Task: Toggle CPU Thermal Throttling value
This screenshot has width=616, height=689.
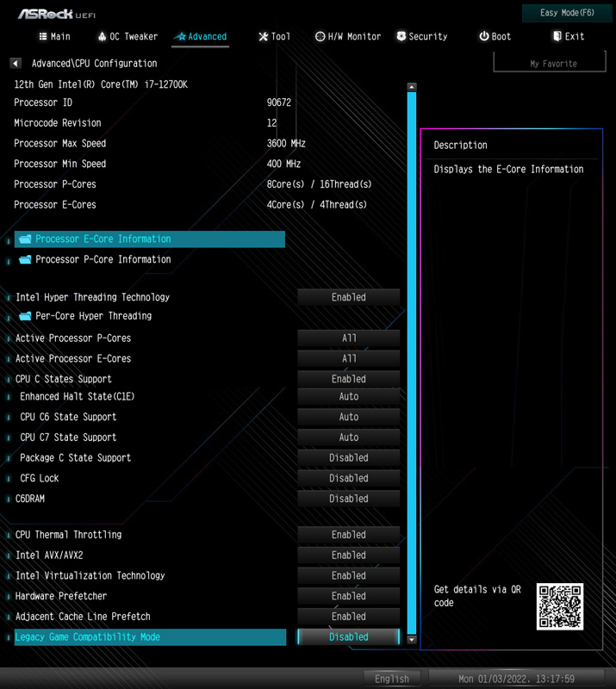Action: pyautogui.click(x=349, y=535)
